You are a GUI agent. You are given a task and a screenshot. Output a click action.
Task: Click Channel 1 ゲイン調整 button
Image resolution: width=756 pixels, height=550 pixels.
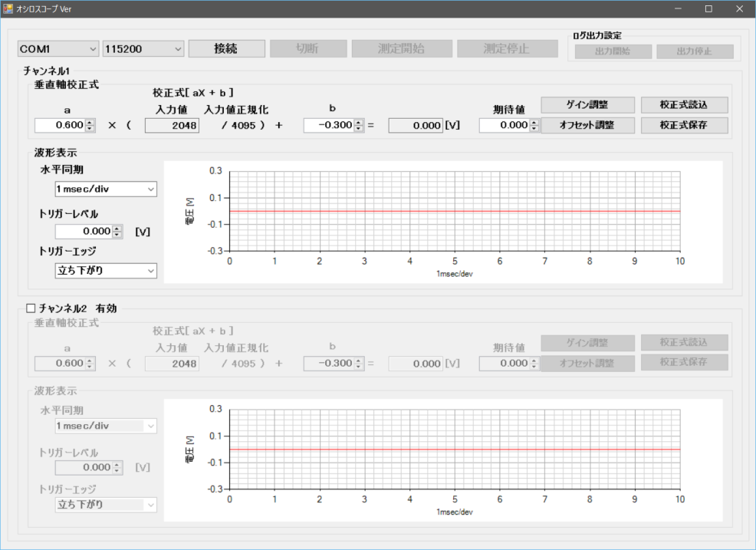point(588,104)
